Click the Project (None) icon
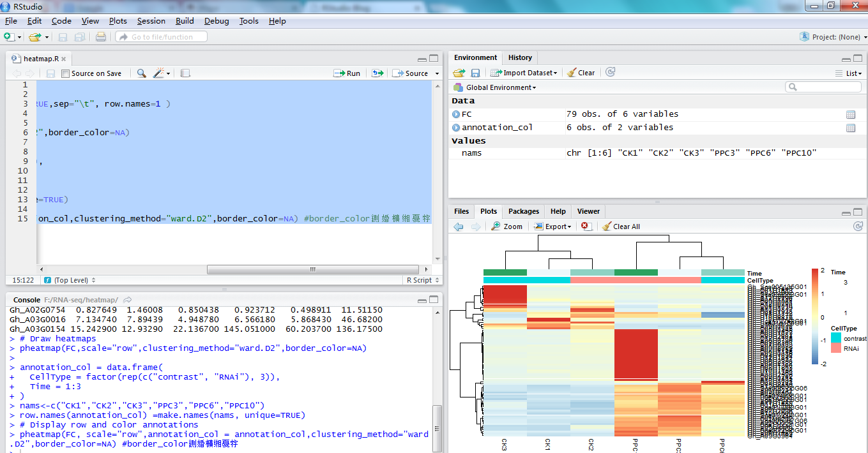Image resolution: width=868 pixels, height=453 pixels. pos(804,37)
